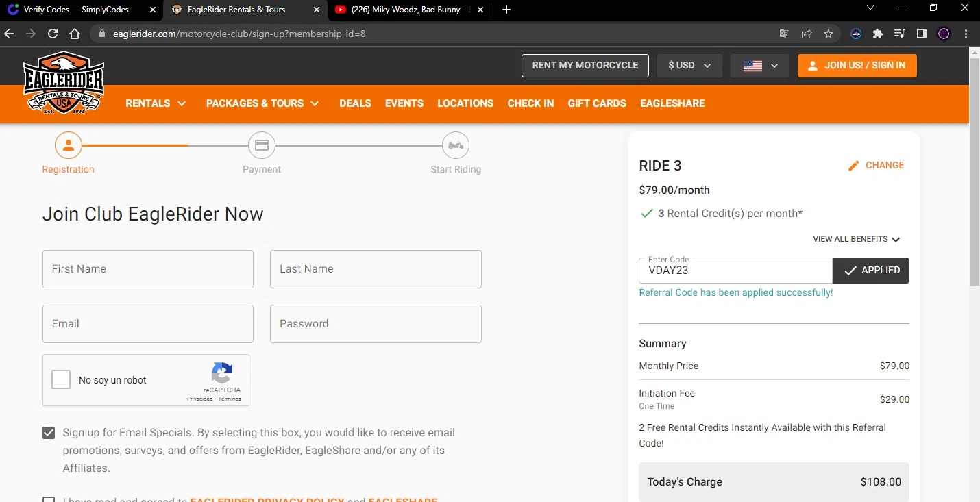Image resolution: width=980 pixels, height=502 pixels.
Task: Bookmark this page with the star icon
Action: point(829,34)
